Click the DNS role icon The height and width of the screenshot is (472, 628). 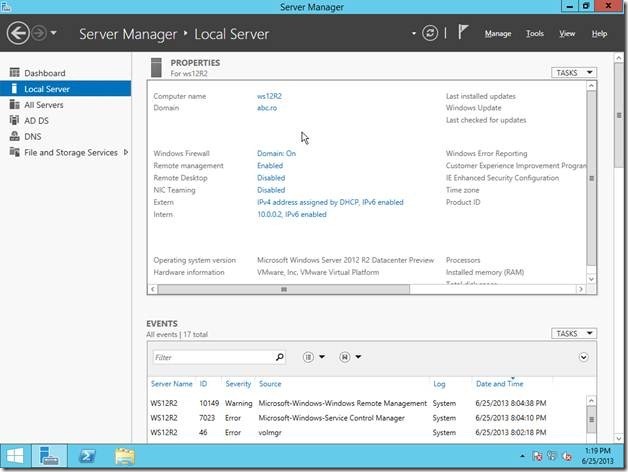click(x=14, y=136)
